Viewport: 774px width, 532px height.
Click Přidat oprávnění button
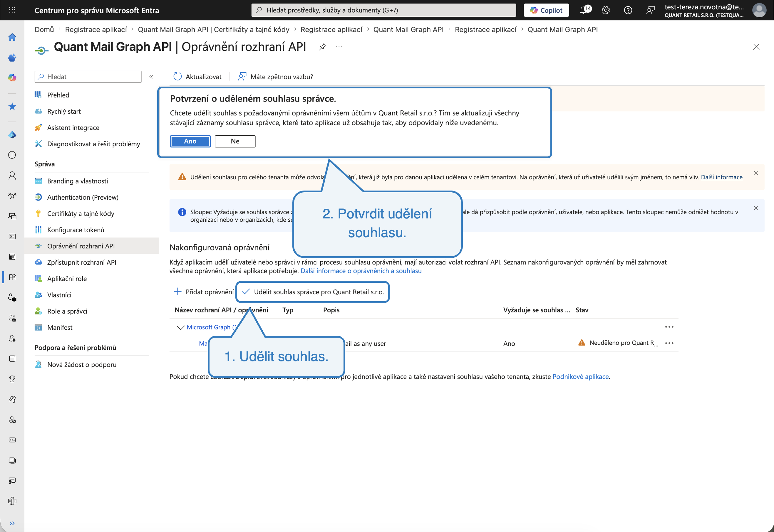(x=204, y=292)
